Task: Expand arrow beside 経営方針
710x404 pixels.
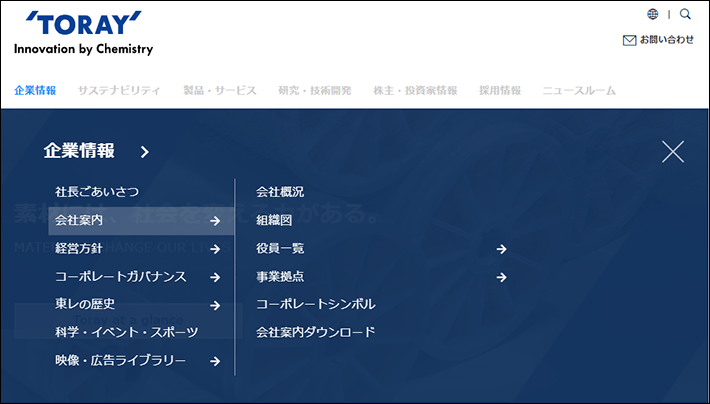Action: click(x=215, y=249)
